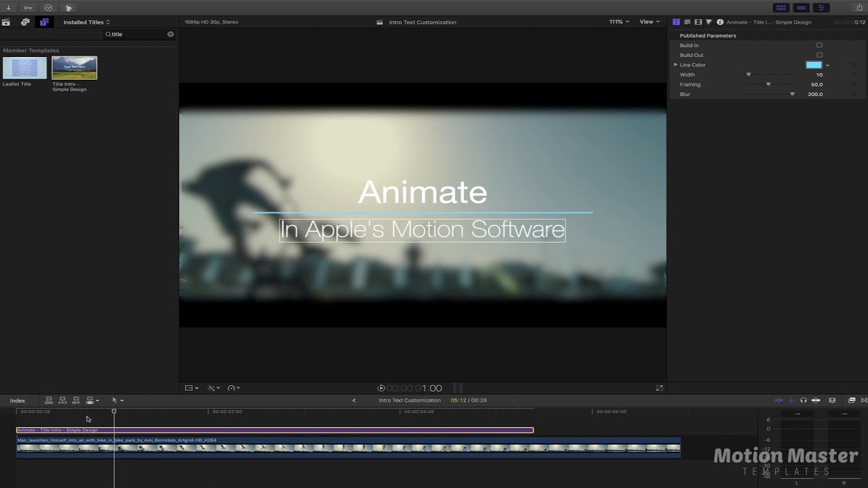This screenshot has height=488, width=868.
Task: Click the Framing value 50.0
Action: [x=816, y=85]
